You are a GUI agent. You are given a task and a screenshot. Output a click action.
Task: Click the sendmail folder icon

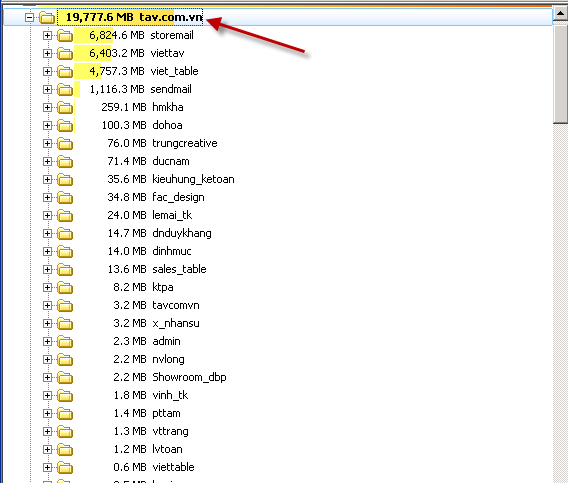click(65, 89)
